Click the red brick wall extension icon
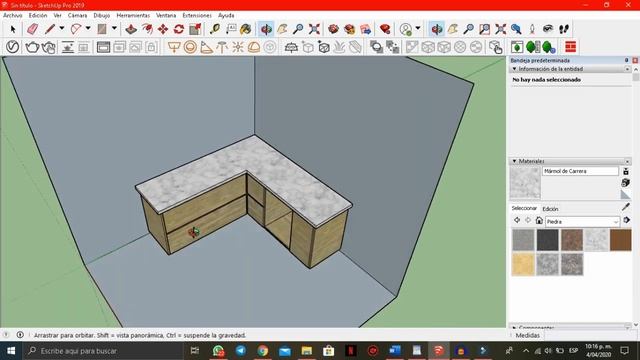Image resolution: width=640 pixels, height=360 pixels. click(x=571, y=47)
